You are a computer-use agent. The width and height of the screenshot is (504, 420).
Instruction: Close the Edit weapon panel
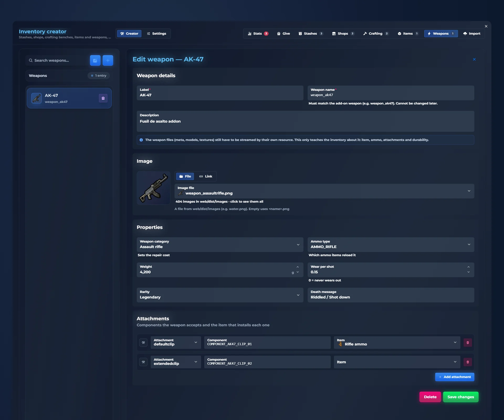tap(474, 59)
